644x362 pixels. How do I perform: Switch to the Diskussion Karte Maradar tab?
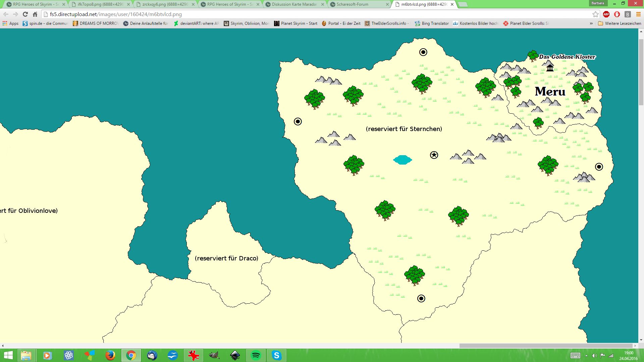point(294,4)
